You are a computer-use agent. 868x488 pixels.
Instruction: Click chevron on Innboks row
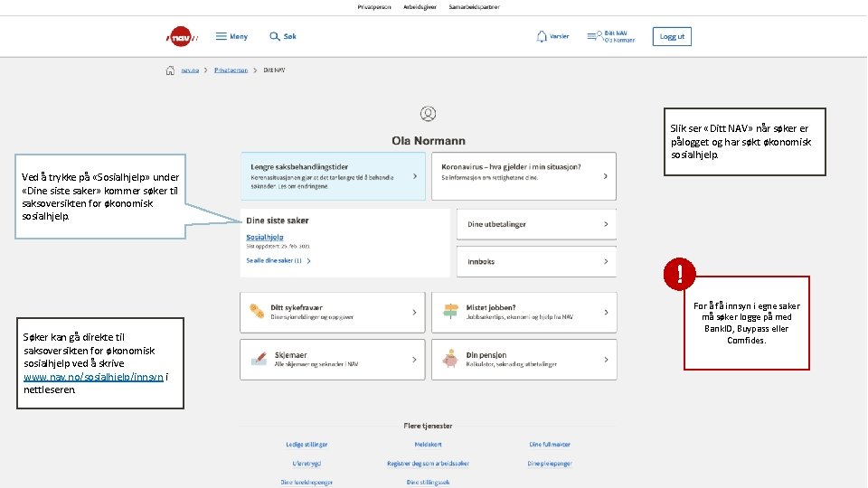pos(606,261)
